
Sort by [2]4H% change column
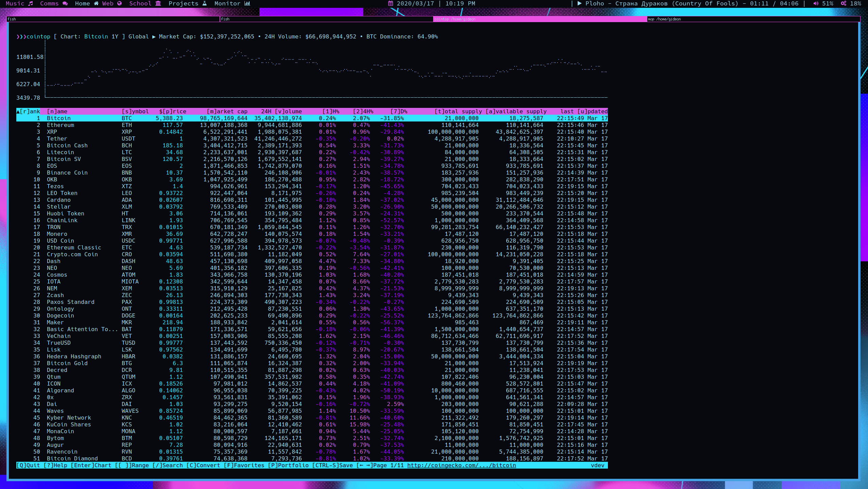tap(363, 111)
